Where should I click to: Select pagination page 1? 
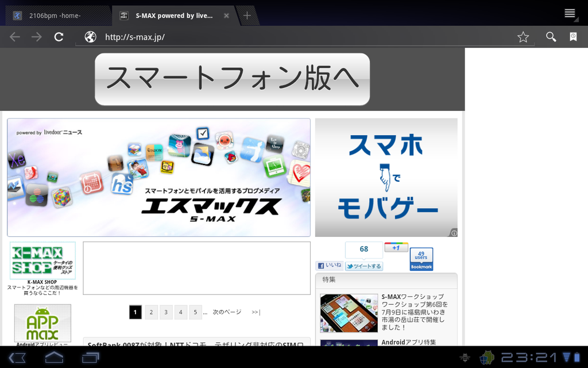click(x=136, y=312)
